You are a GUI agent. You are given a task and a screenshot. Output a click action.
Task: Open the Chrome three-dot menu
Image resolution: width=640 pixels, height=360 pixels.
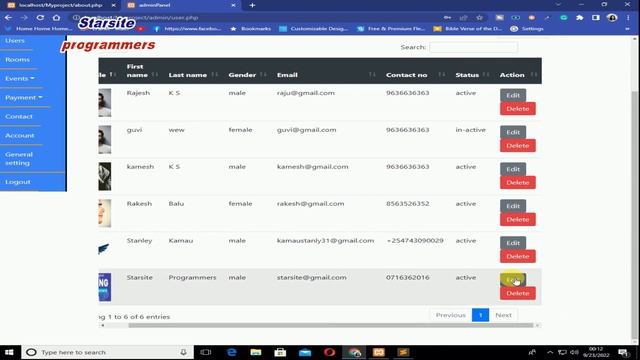tap(628, 18)
